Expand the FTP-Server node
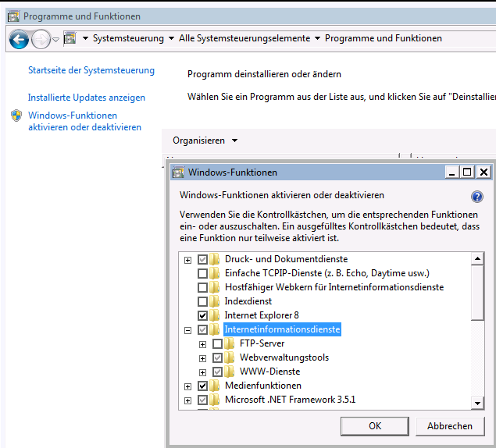The height and width of the screenshot is (448, 496). tap(202, 344)
